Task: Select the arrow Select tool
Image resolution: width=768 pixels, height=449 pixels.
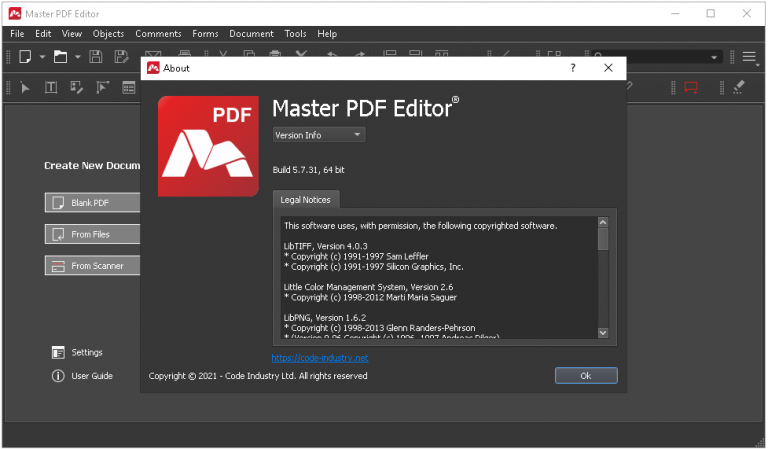Action: [25, 88]
